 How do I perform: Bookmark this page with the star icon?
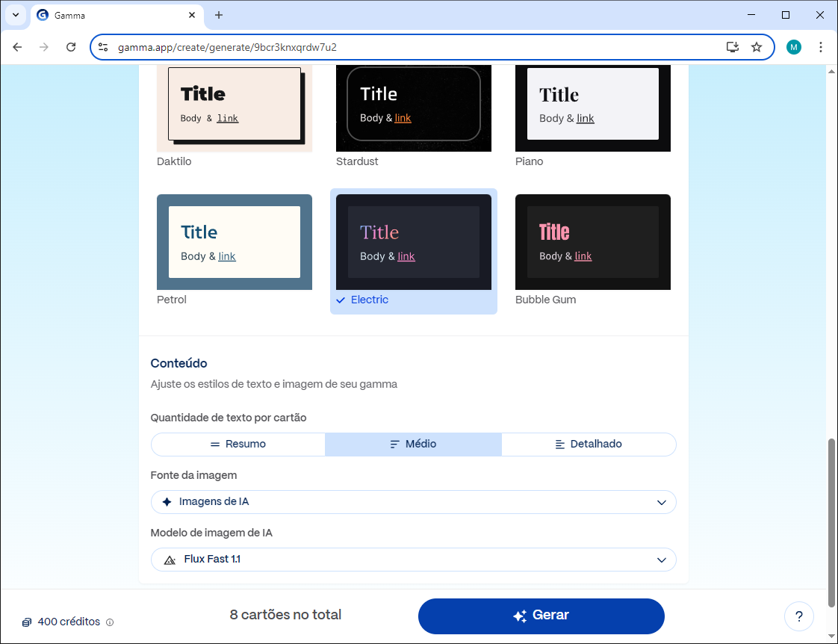point(757,47)
